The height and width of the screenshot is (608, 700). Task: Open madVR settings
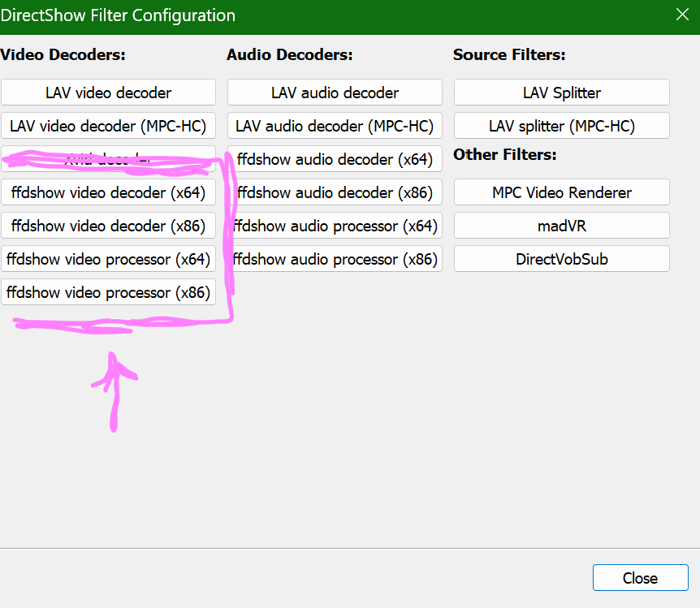point(562,226)
